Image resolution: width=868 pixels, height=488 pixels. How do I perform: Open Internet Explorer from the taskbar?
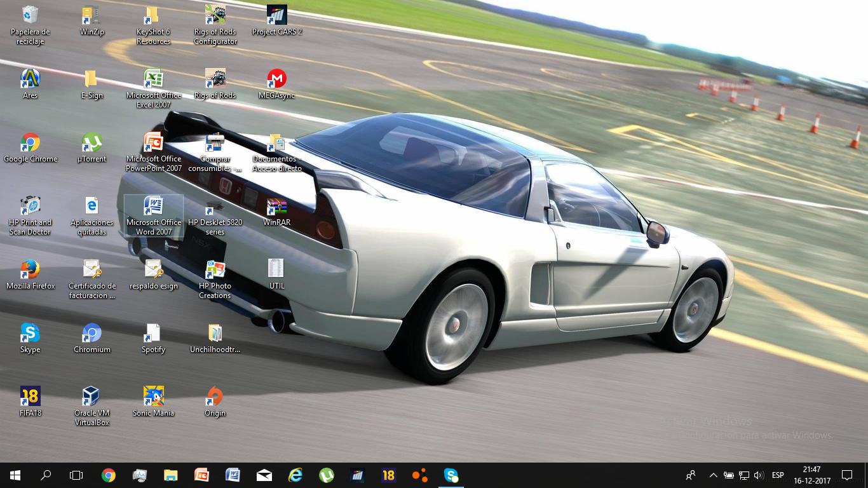click(295, 475)
